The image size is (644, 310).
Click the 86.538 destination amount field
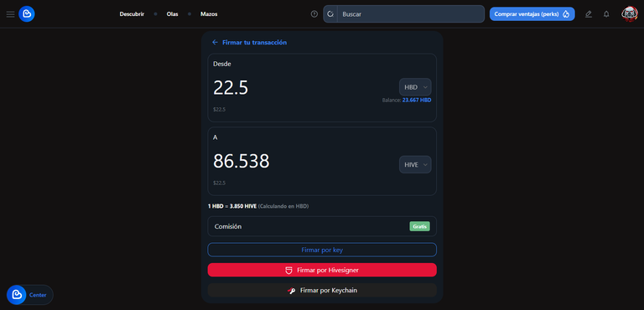pos(241,162)
